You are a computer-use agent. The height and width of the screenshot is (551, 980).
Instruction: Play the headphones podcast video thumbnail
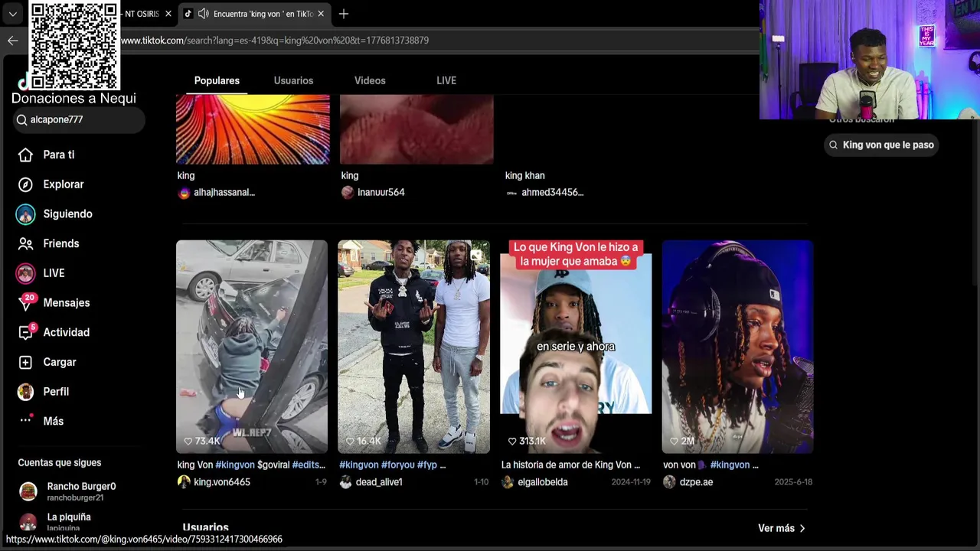(x=737, y=347)
